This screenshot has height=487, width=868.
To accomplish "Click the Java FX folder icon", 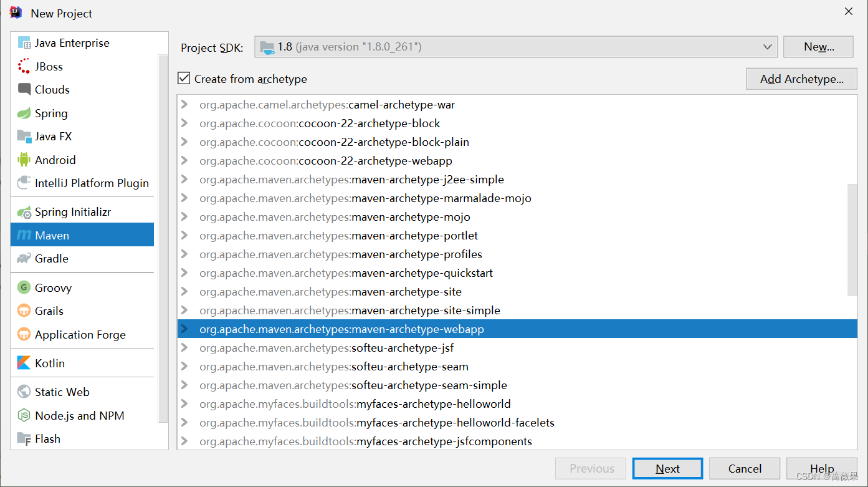I will click(24, 136).
